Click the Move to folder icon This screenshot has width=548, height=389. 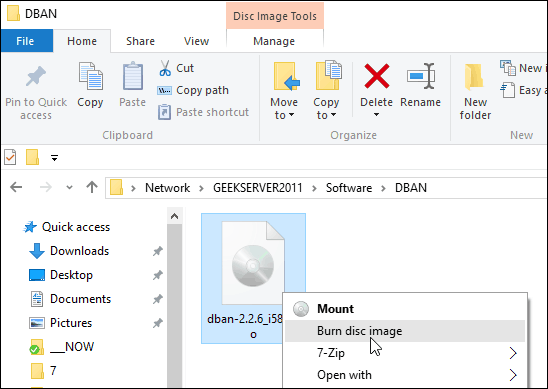tap(287, 77)
